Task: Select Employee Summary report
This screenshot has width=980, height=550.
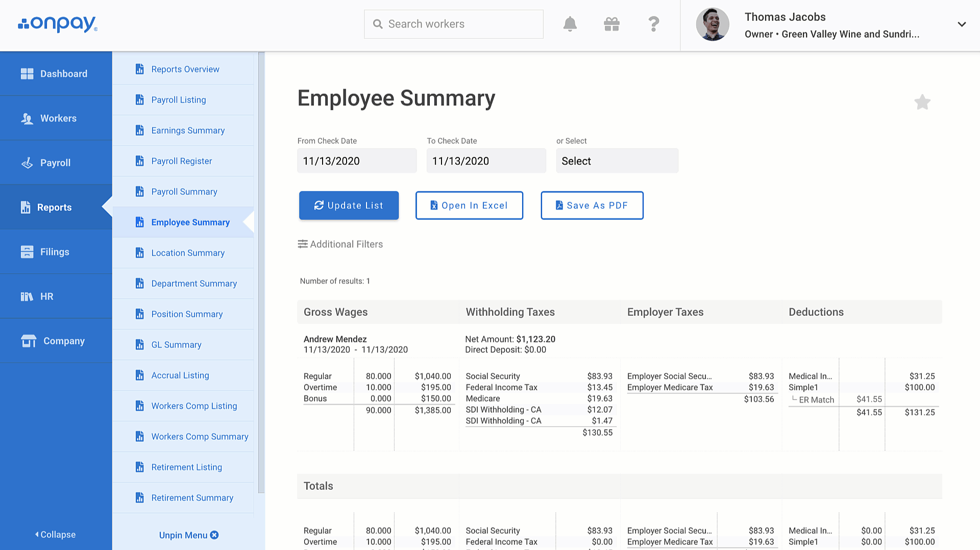Action: point(183,222)
